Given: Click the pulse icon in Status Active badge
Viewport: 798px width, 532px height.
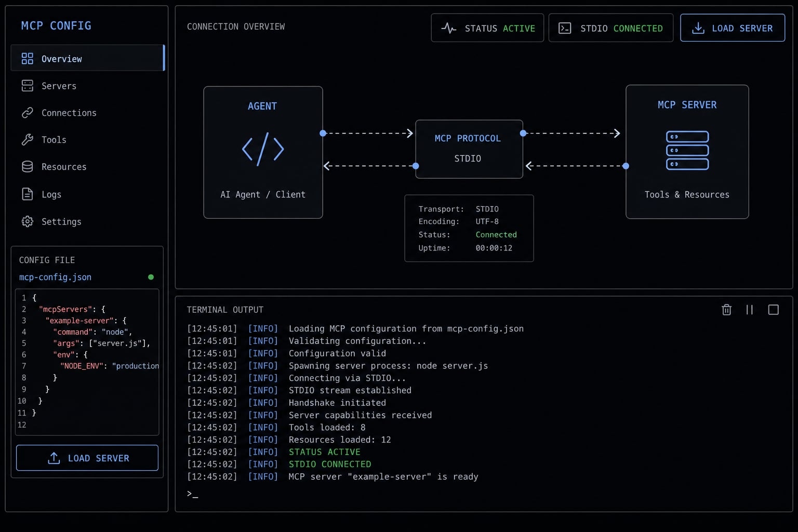Looking at the screenshot, I should (449, 28).
